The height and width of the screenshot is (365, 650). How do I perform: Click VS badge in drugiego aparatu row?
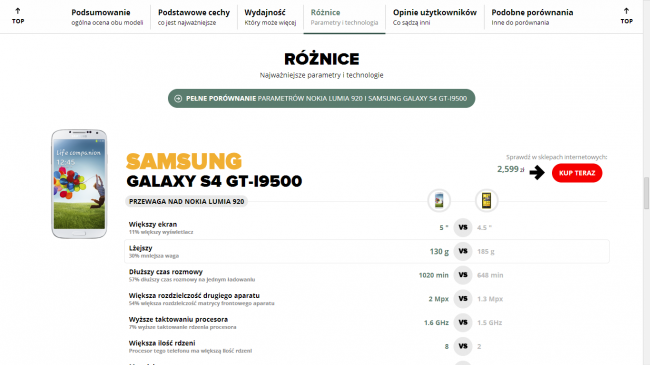click(x=463, y=299)
